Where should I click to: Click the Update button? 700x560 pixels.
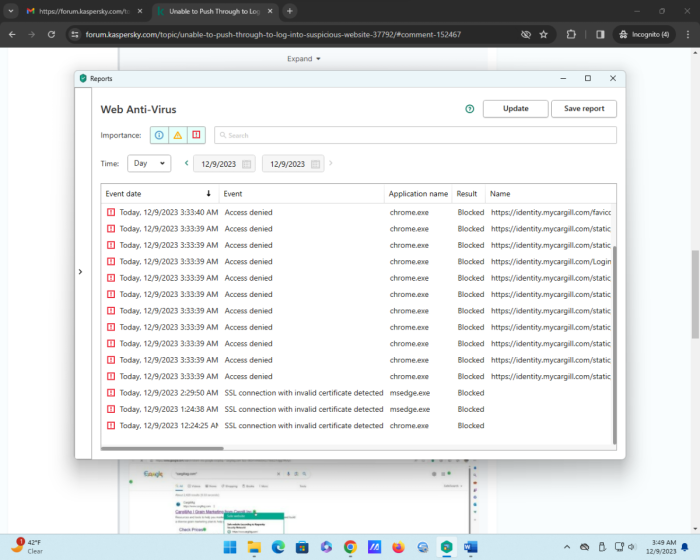516,109
